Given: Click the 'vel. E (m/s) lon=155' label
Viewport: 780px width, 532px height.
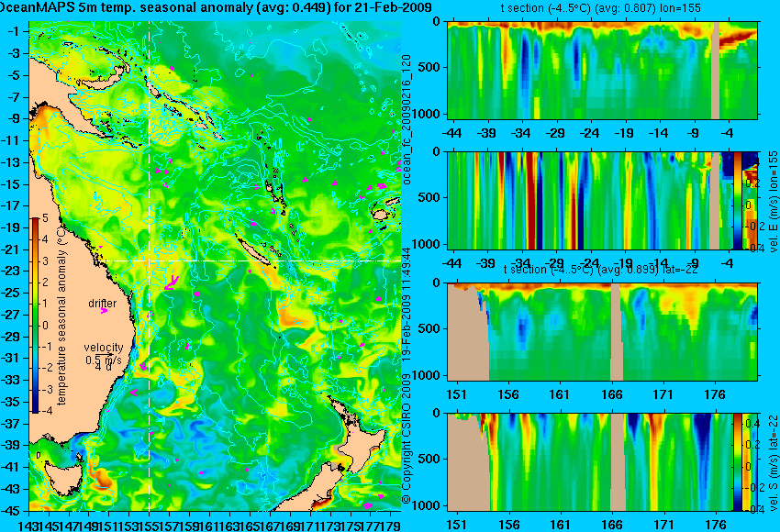Looking at the screenshot, I should click(773, 202).
